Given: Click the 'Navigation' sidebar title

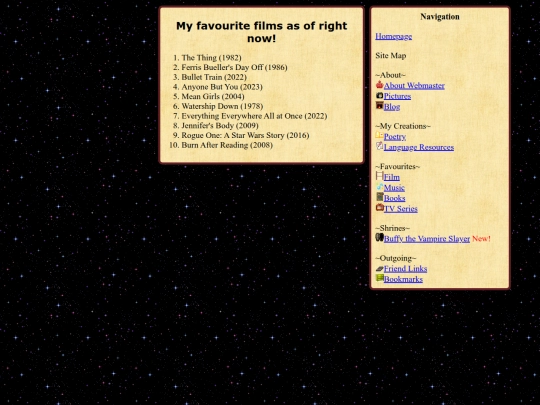Looking at the screenshot, I should tap(440, 17).
